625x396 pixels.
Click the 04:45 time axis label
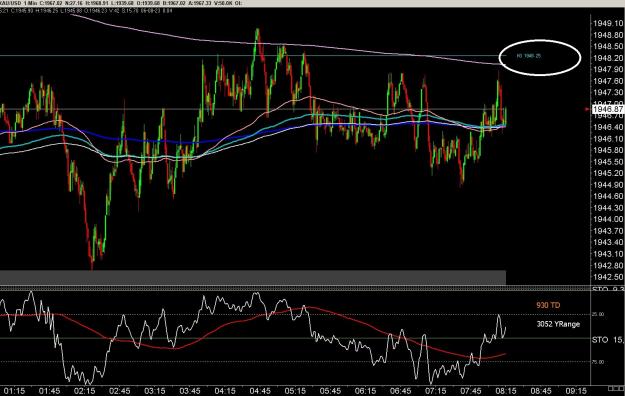(x=260, y=391)
